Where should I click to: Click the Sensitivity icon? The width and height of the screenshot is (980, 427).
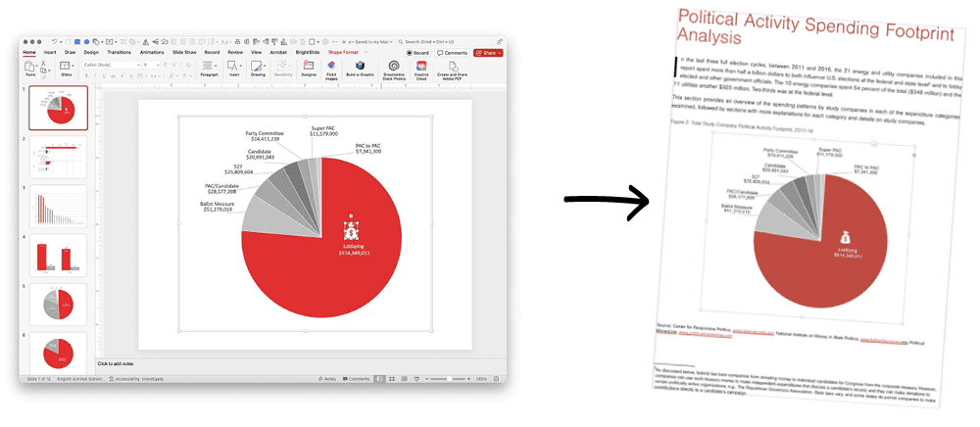pos(281,66)
